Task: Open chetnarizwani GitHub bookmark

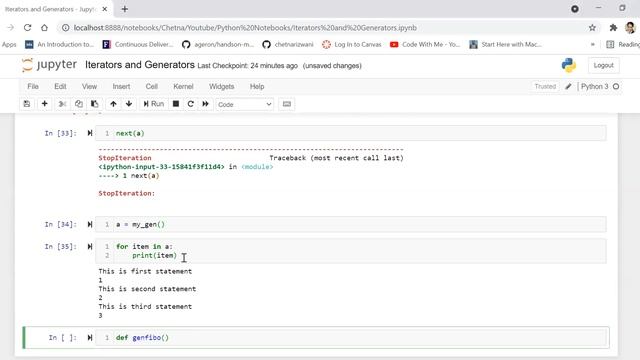Action: 288,44
